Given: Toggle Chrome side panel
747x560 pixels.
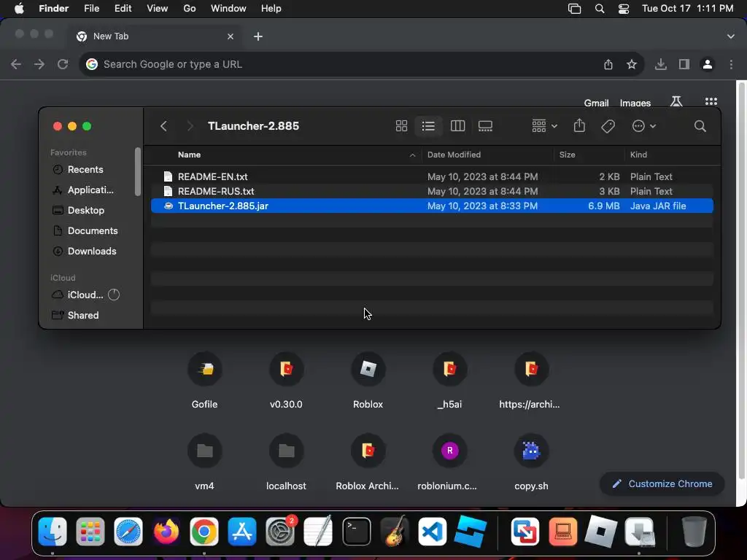Looking at the screenshot, I should click(684, 64).
